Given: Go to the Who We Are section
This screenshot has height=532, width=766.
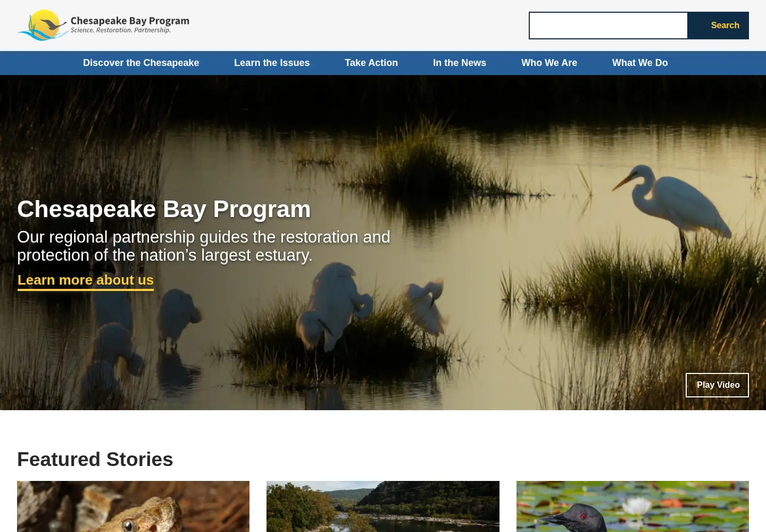Looking at the screenshot, I should tap(549, 63).
